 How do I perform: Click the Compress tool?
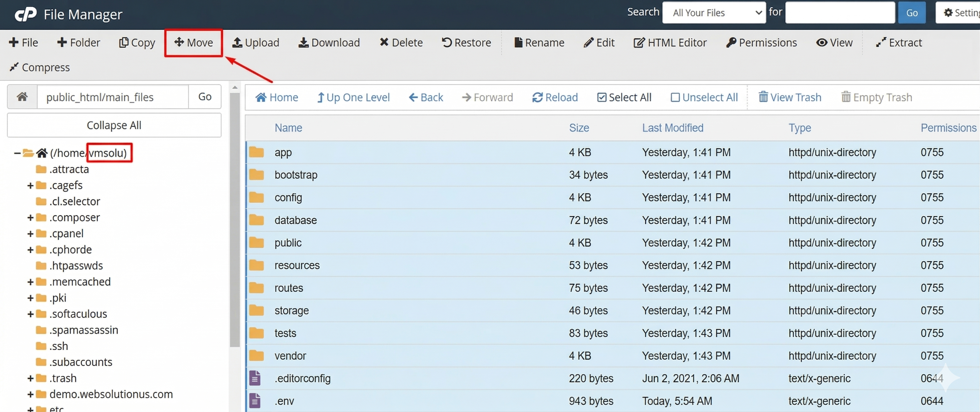(40, 67)
